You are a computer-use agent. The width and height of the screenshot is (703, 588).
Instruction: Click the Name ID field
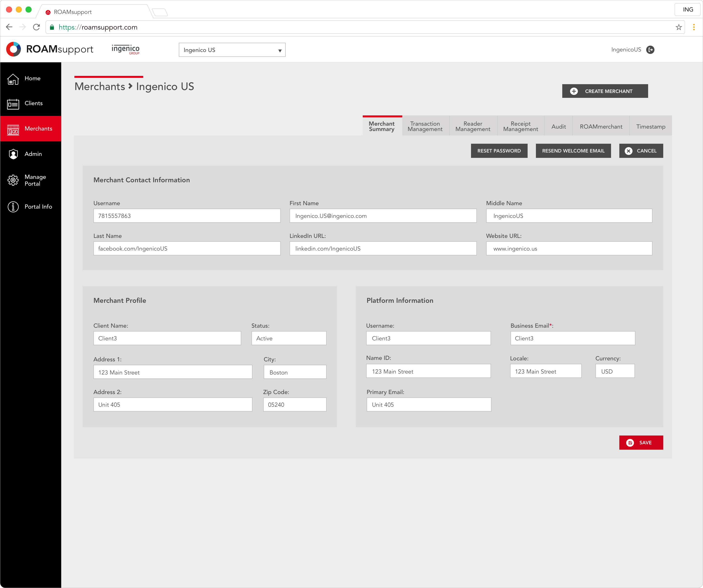tap(429, 371)
